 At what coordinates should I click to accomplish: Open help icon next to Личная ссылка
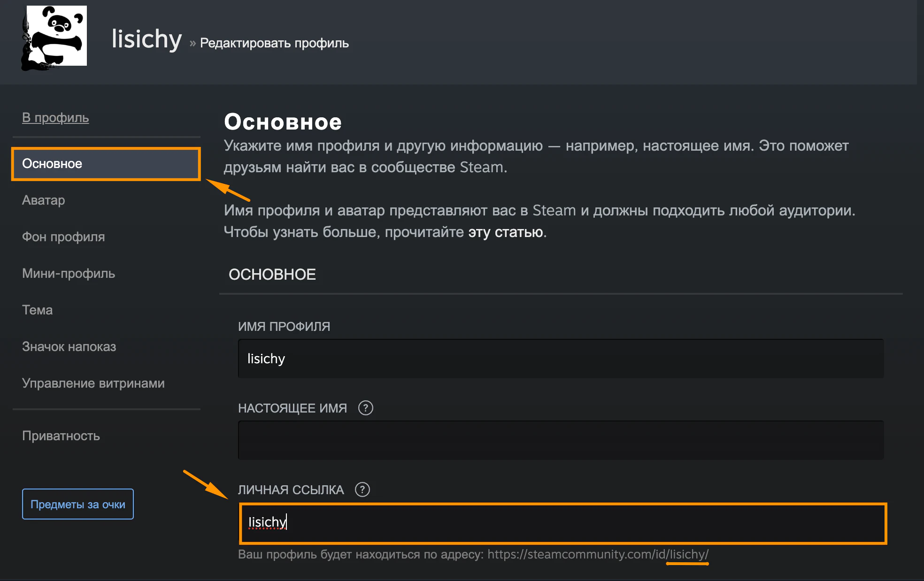coord(362,489)
